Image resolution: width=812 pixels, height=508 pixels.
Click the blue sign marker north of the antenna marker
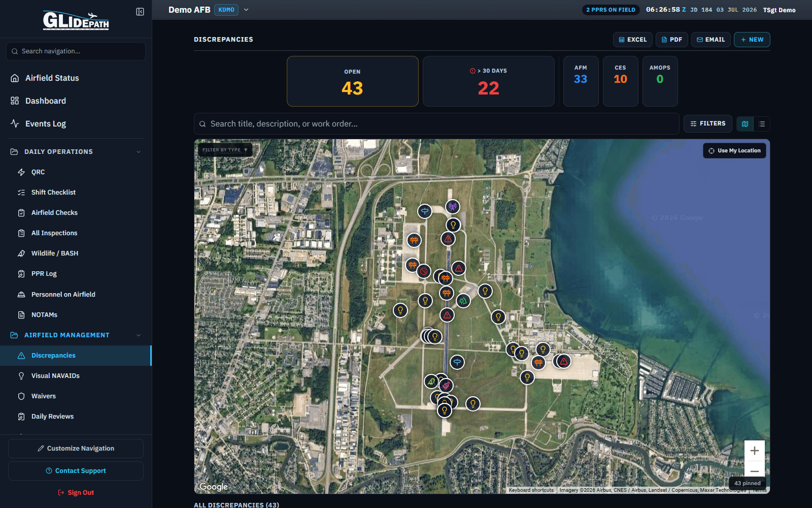[x=425, y=211]
